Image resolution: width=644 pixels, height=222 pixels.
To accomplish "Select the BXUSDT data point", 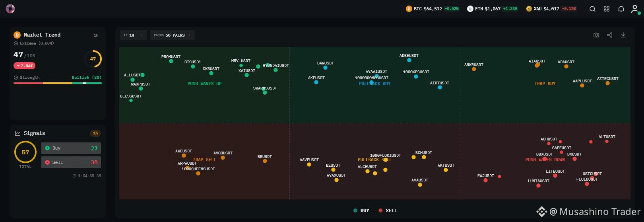I will [x=574, y=159].
